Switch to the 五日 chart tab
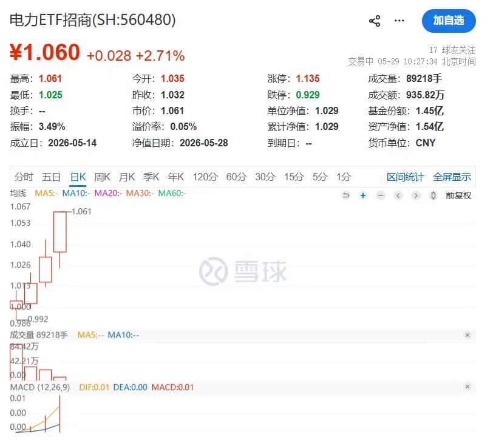 [51, 177]
